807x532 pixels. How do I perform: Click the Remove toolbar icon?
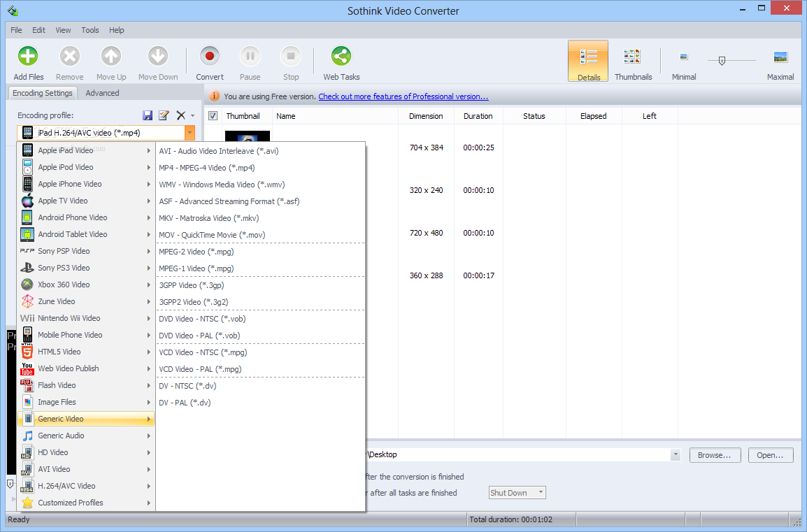(69, 57)
